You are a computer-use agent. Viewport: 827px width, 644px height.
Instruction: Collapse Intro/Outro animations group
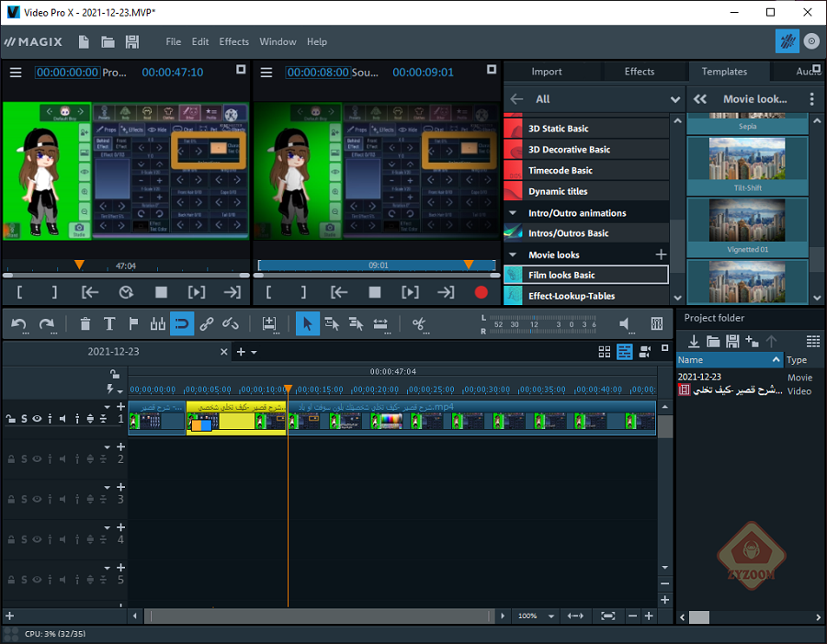pos(512,213)
